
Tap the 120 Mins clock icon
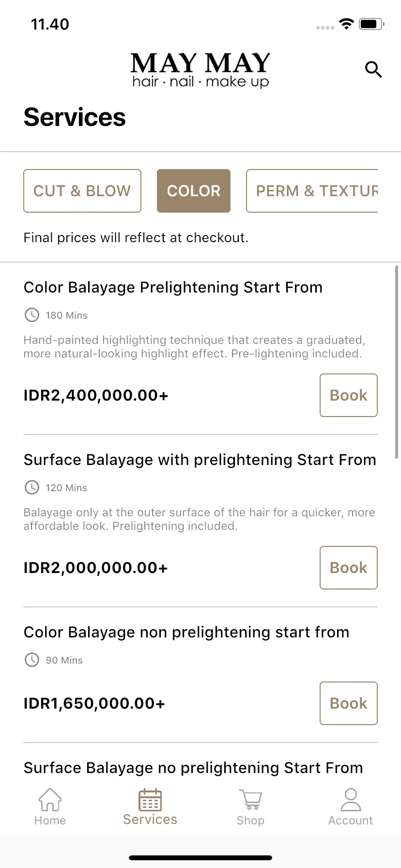click(32, 487)
